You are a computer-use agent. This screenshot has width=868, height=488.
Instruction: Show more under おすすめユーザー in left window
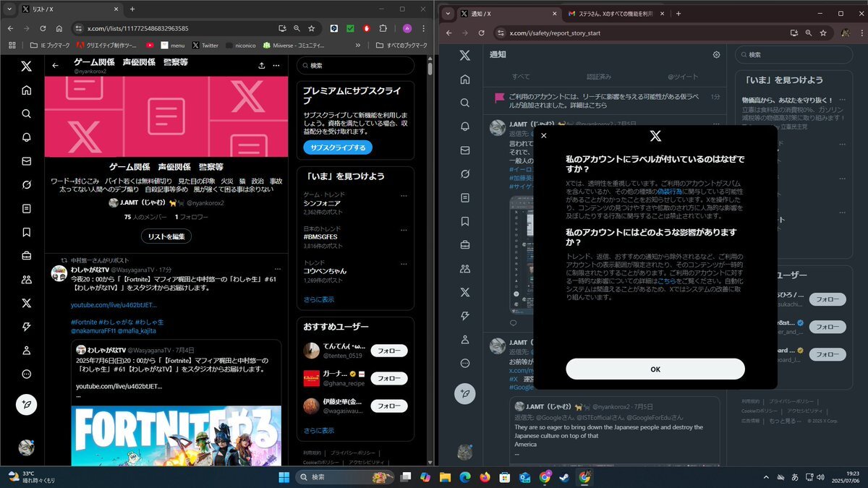pyautogui.click(x=319, y=430)
